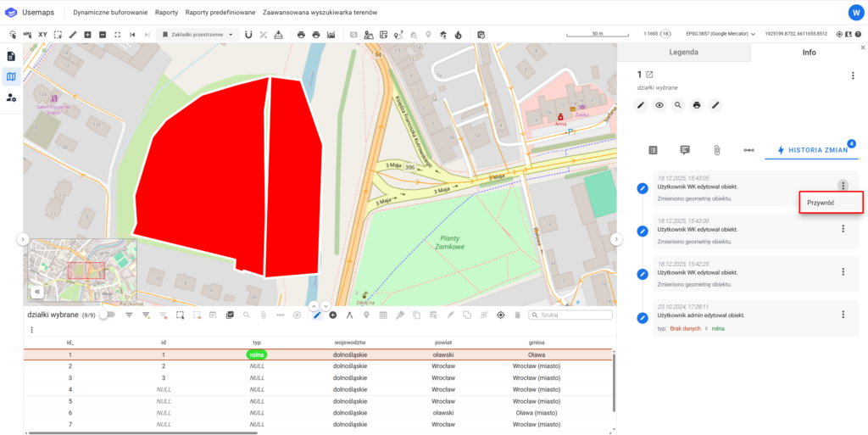Click the pencil edit icon in Info panel
This screenshot has height=435, width=868.
pos(642,105)
